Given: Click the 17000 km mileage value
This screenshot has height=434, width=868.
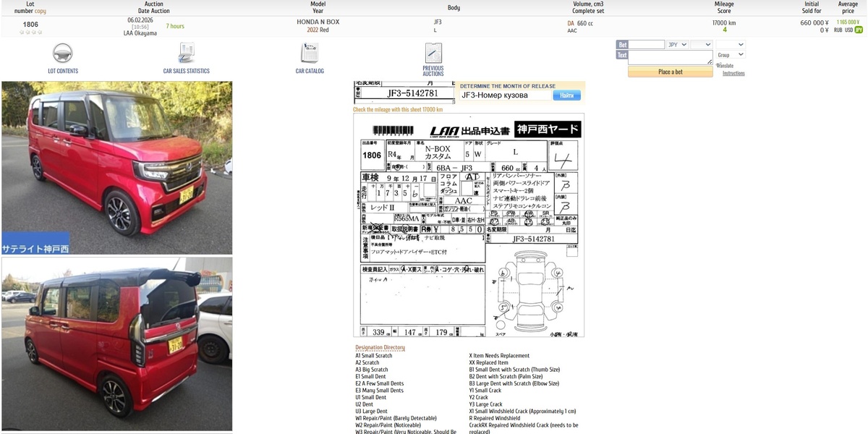Looking at the screenshot, I should pyautogui.click(x=724, y=23).
